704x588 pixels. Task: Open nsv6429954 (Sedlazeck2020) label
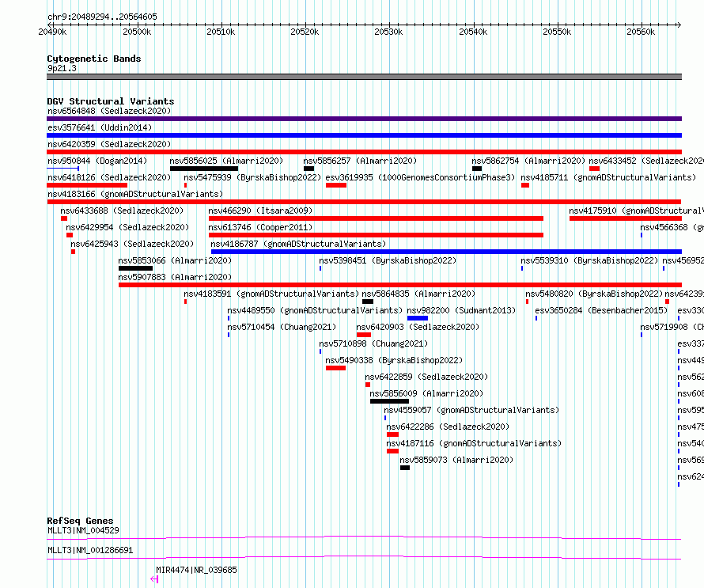127,227
